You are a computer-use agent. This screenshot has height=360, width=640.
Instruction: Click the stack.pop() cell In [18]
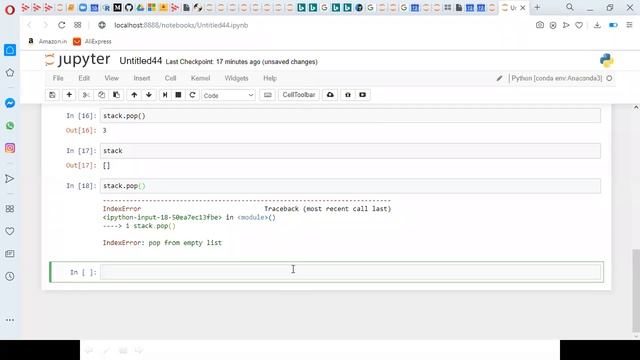tap(351, 186)
